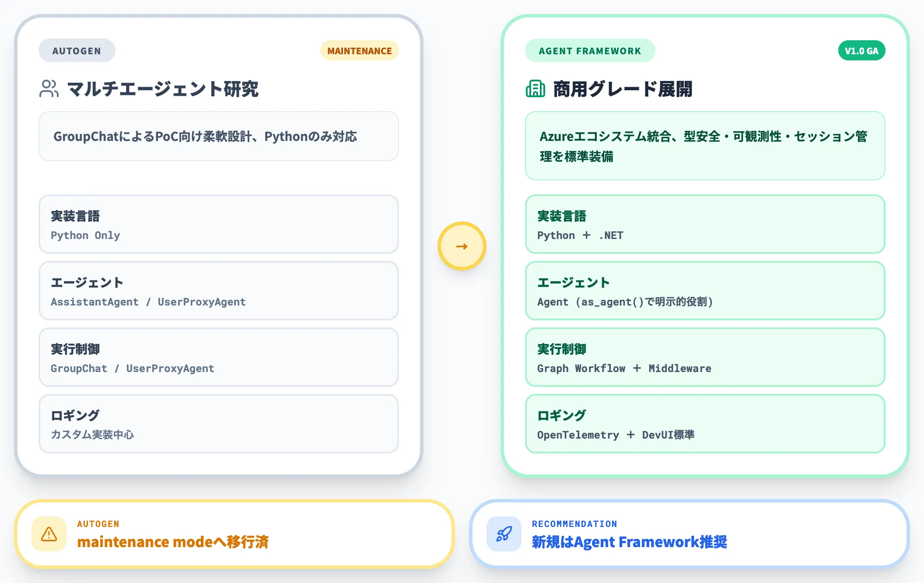Image resolution: width=924 pixels, height=583 pixels.
Task: Click Graph Workflow + Middleware text
Action: [x=624, y=369]
